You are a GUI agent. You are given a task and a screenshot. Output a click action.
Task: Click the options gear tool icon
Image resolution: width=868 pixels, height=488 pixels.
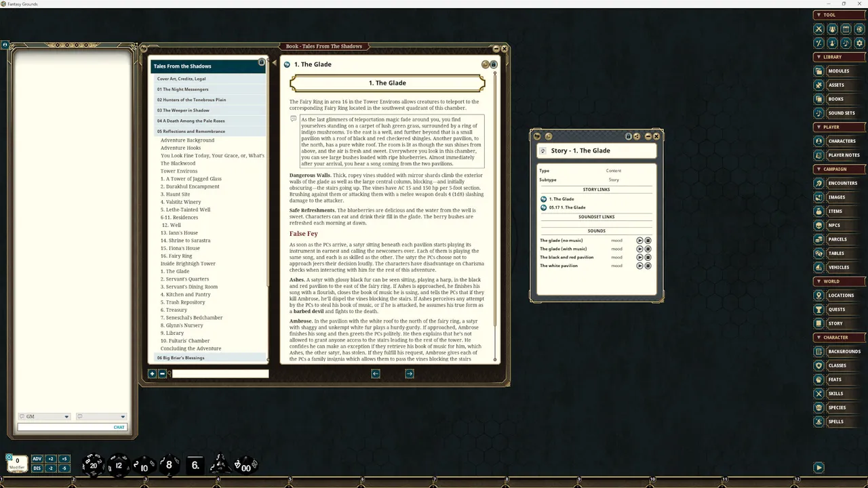[x=859, y=43]
